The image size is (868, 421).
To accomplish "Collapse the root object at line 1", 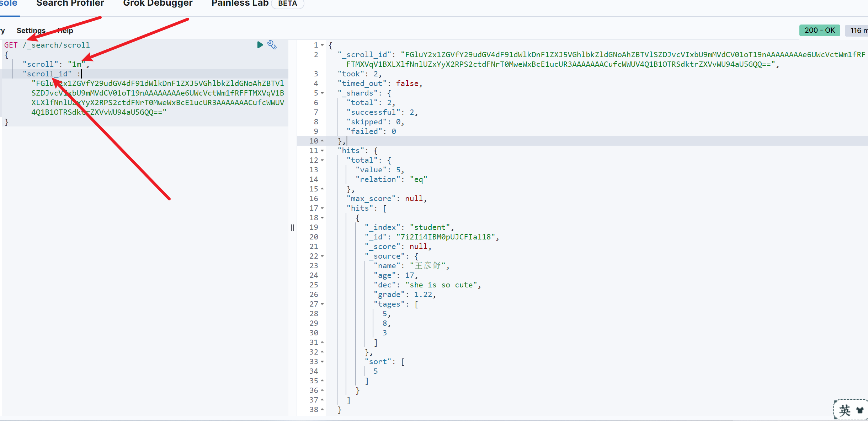I will pos(322,45).
